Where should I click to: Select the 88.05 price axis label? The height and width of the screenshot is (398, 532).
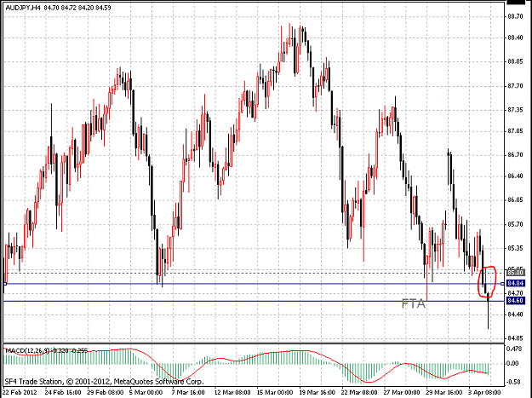tap(515, 61)
